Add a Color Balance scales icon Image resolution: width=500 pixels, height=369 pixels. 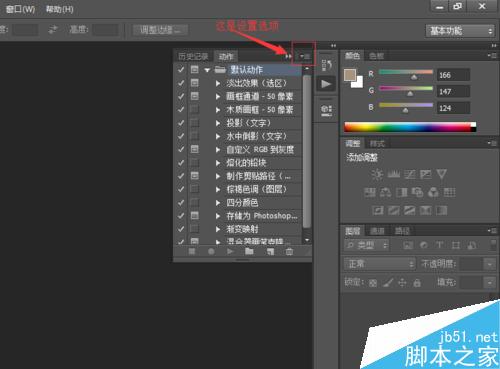[x=386, y=192]
